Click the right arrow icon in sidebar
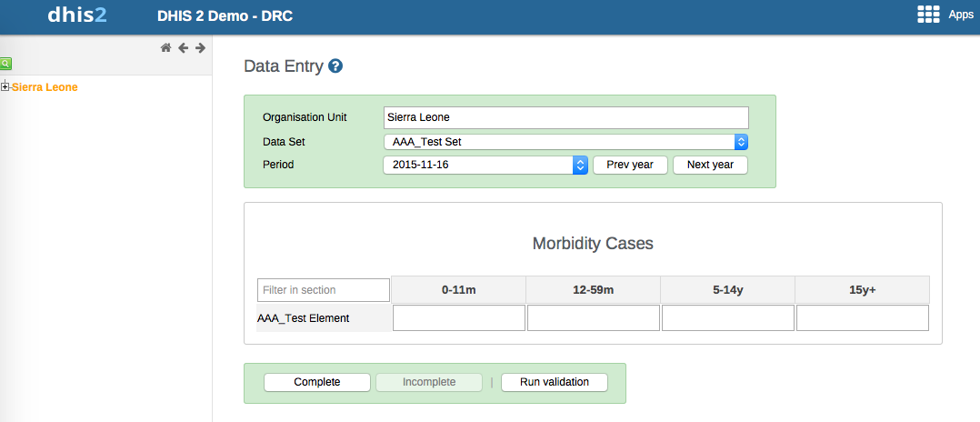Screen dimensions: 980x422 200,48
